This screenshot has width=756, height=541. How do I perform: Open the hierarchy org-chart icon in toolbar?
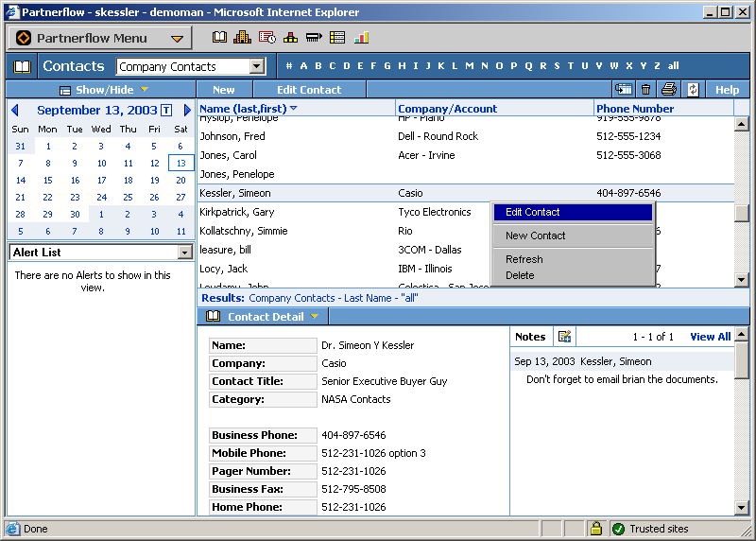(290, 37)
